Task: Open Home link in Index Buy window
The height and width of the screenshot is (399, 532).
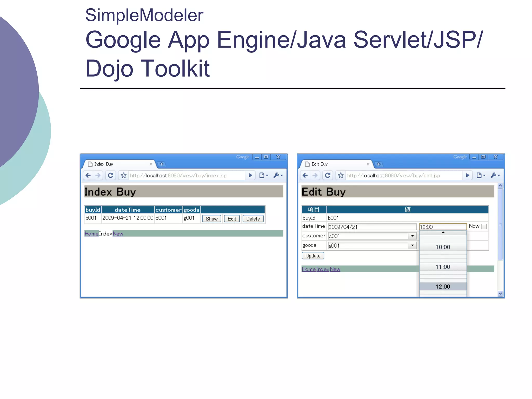Action: (x=91, y=234)
